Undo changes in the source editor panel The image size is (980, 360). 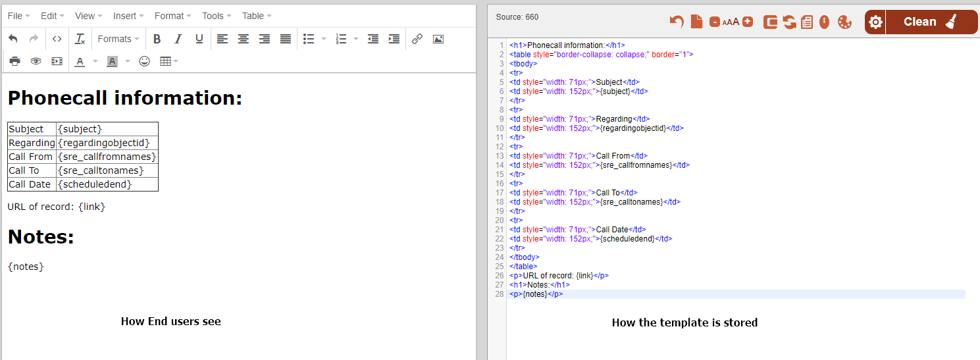677,22
